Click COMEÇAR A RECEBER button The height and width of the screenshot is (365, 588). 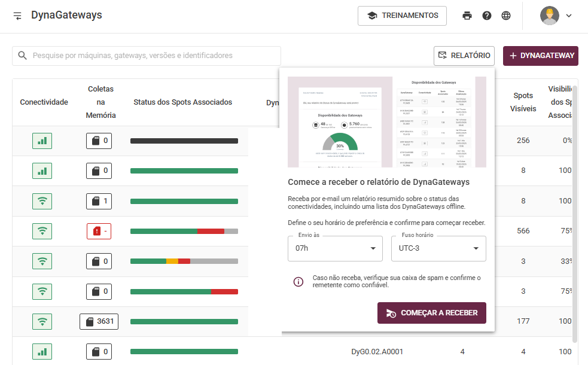point(432,313)
